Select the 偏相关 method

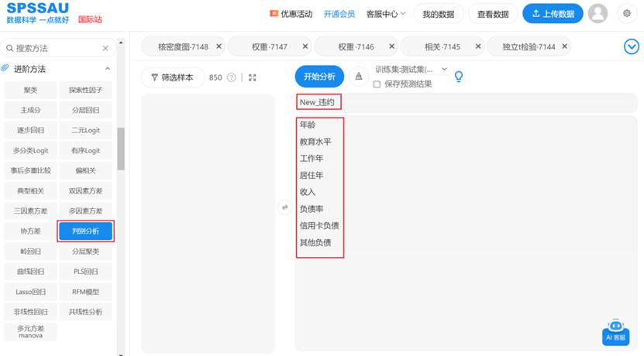(85, 170)
